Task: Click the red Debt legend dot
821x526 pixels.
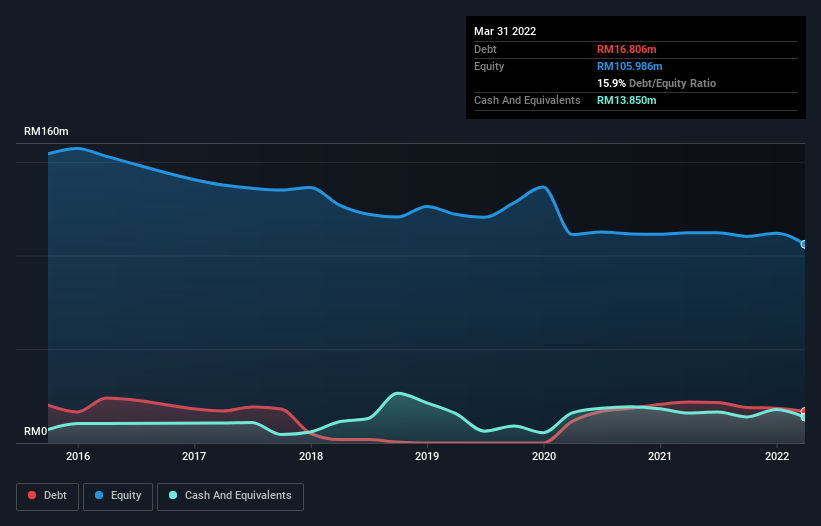Action: [x=32, y=495]
